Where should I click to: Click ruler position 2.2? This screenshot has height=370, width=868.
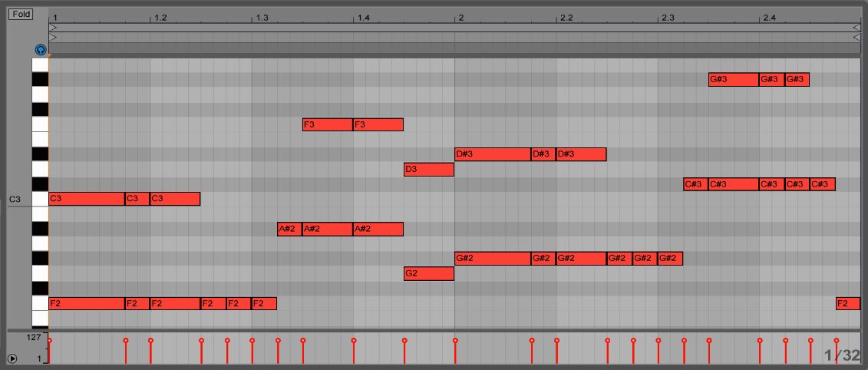pyautogui.click(x=566, y=18)
